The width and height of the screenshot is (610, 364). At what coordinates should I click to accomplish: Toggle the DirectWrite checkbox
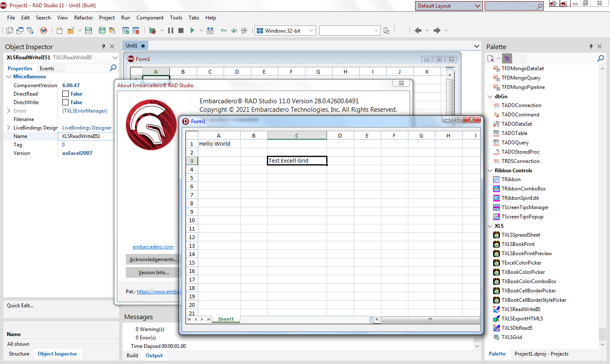tap(65, 102)
